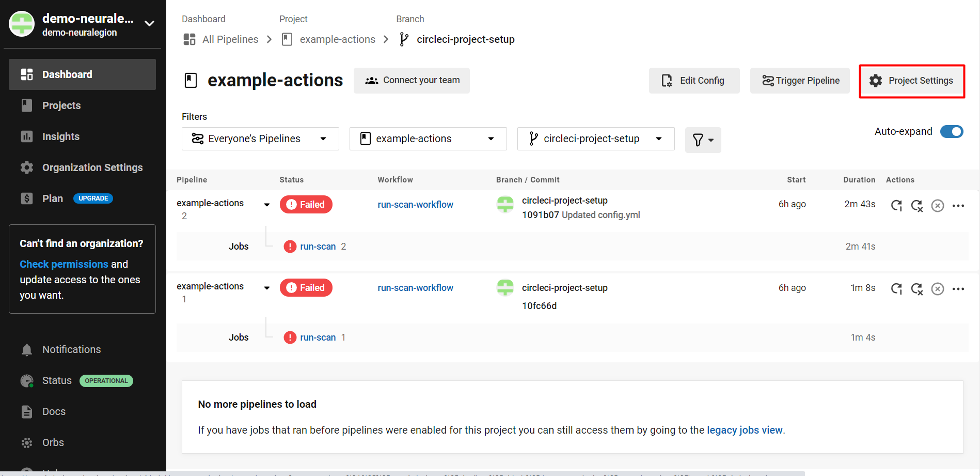Click the Orbs icon
Screen dimensions: 980x476
27,443
